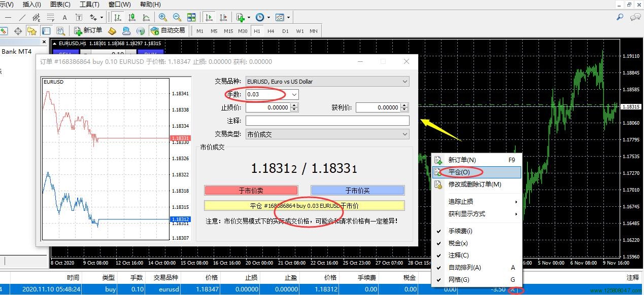Switch chart timeframe to M1

tap(200, 31)
